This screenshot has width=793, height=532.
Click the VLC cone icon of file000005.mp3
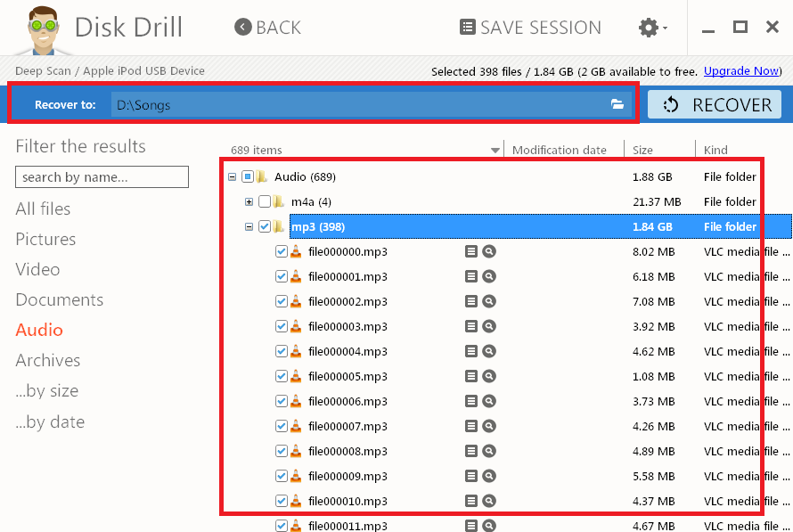[296, 377]
